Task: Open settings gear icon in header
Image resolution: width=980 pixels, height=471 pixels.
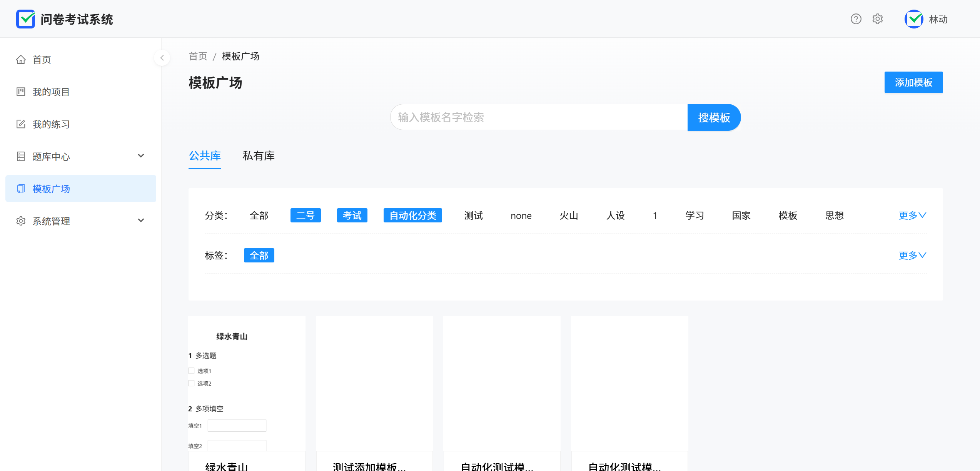Action: click(877, 19)
